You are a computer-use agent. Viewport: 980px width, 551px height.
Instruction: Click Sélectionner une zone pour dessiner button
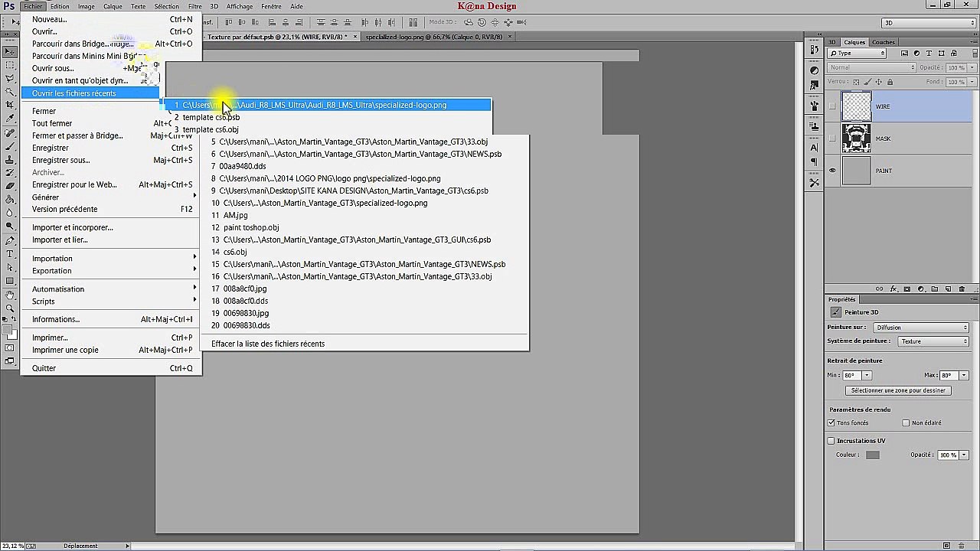pos(899,390)
